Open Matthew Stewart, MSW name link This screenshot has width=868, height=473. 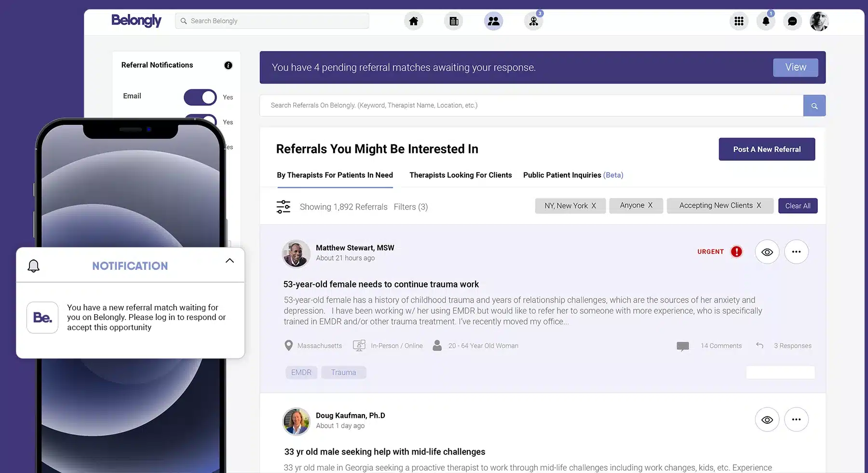point(355,248)
